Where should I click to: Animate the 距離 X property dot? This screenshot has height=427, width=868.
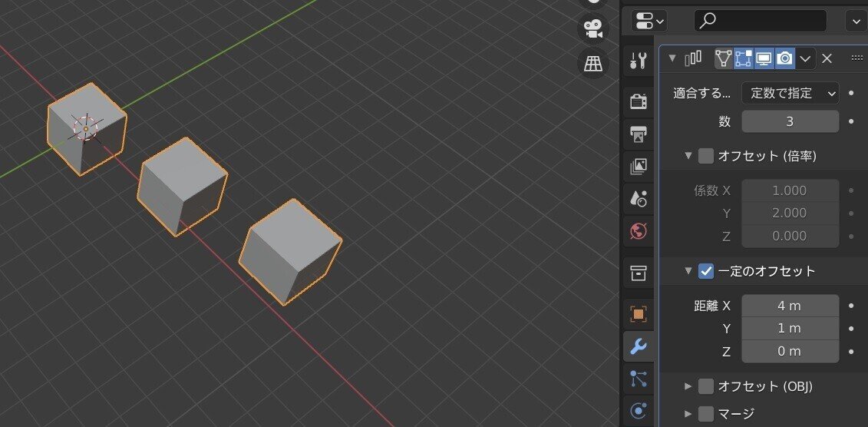click(x=851, y=306)
